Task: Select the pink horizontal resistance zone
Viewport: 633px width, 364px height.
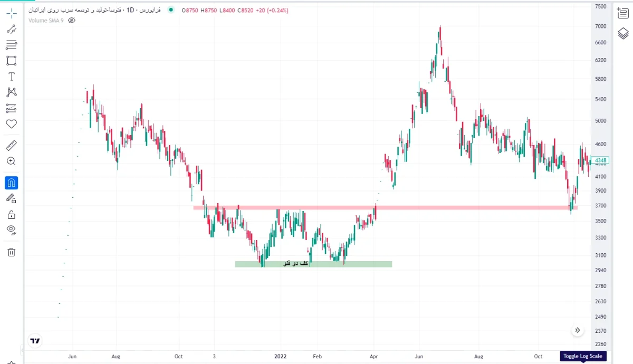Action: coord(385,208)
